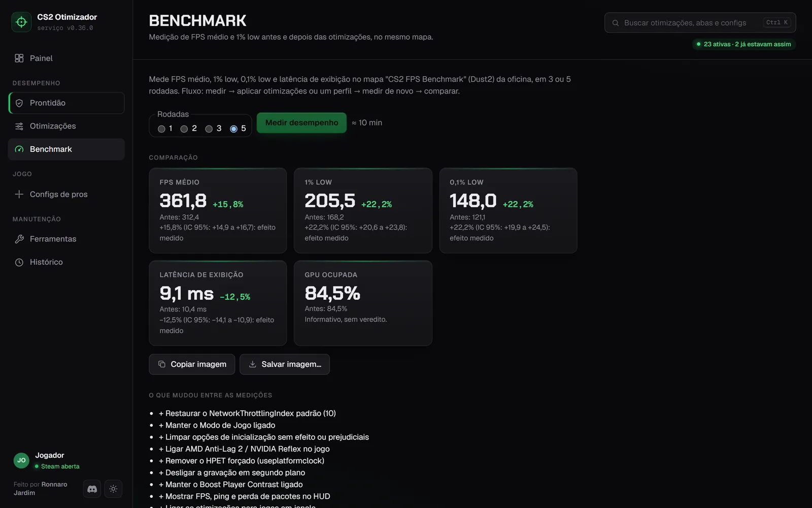Click "Desligar a gravação em segundo plano" item
This screenshot has height=508, width=812.
232,472
